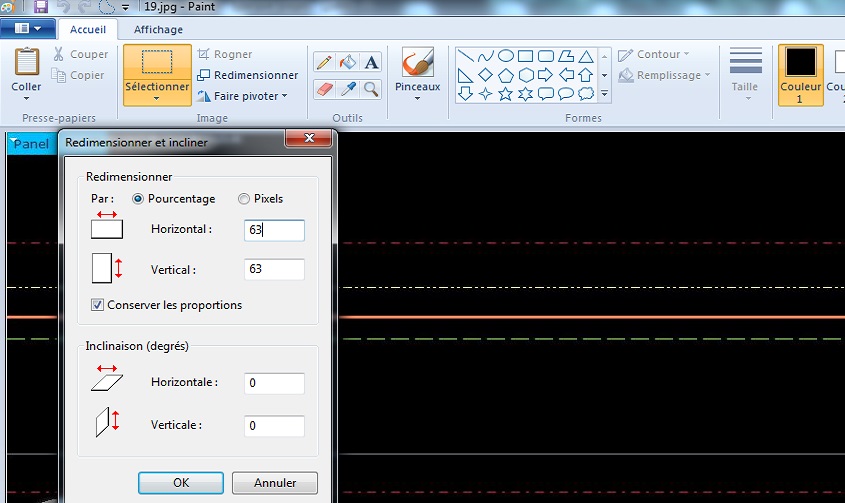Viewport: 845px width, 503px height.
Task: Open the Accueil ribbon tab
Action: (x=88, y=30)
